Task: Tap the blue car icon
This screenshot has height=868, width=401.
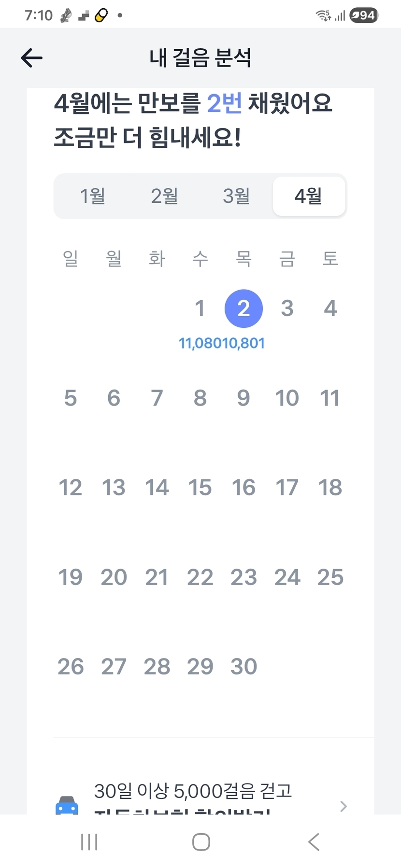Action: click(67, 805)
